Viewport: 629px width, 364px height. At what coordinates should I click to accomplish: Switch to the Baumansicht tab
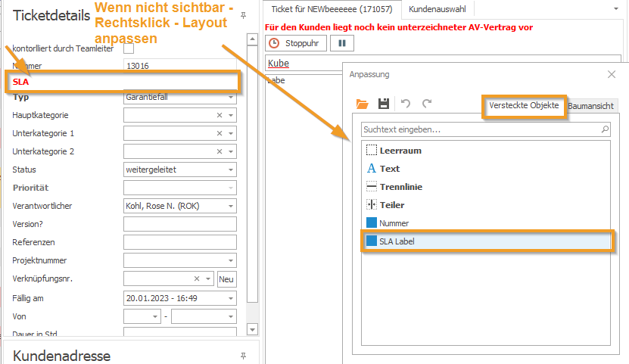coord(592,106)
